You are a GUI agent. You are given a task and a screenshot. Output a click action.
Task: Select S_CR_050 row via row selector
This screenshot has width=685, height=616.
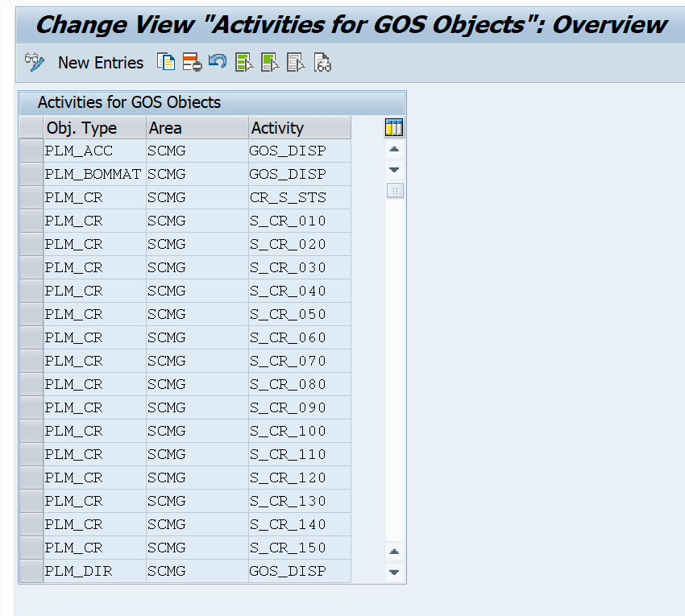pos(31,314)
